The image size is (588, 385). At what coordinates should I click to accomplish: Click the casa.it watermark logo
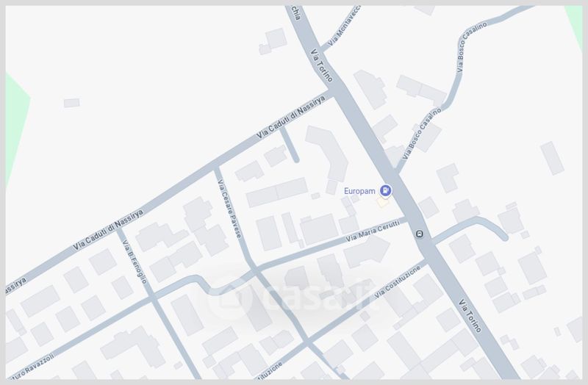click(x=293, y=297)
